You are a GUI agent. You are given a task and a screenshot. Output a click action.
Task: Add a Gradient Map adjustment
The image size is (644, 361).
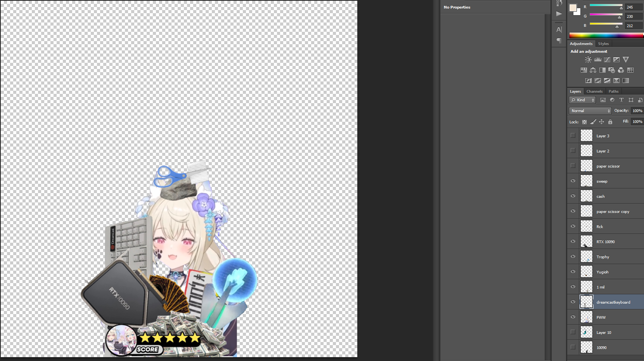(626, 81)
